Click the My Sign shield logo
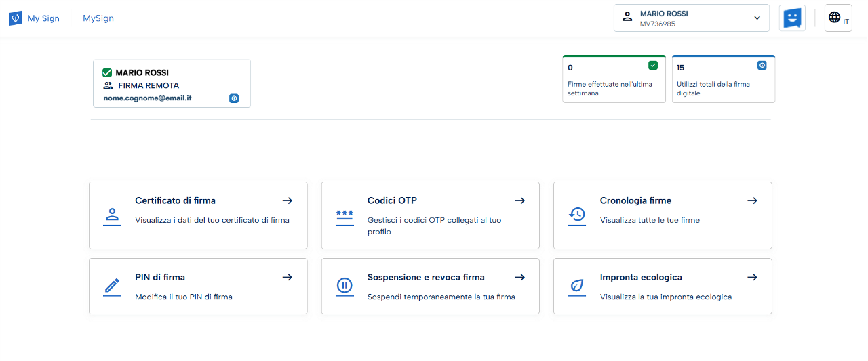Viewport: 868px width, 361px height. click(x=16, y=18)
